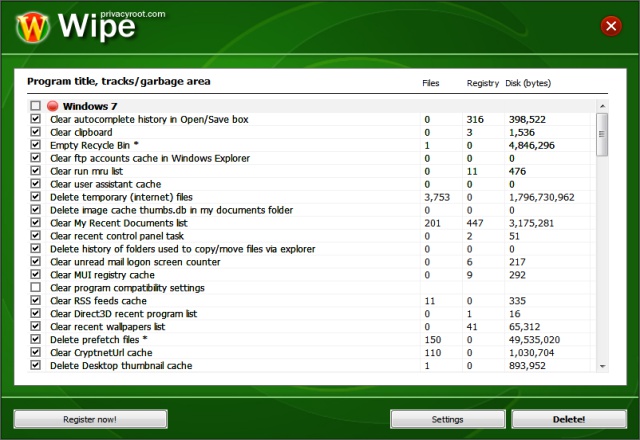Screen dimensions: 640x440
Task: Close the Wipe window with red X
Action: (610, 26)
